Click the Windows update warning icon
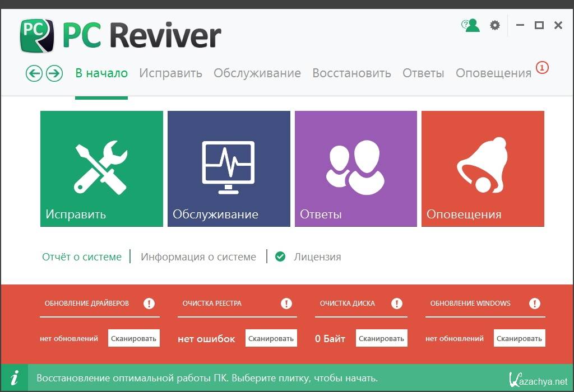The width and height of the screenshot is (574, 392). click(x=535, y=304)
